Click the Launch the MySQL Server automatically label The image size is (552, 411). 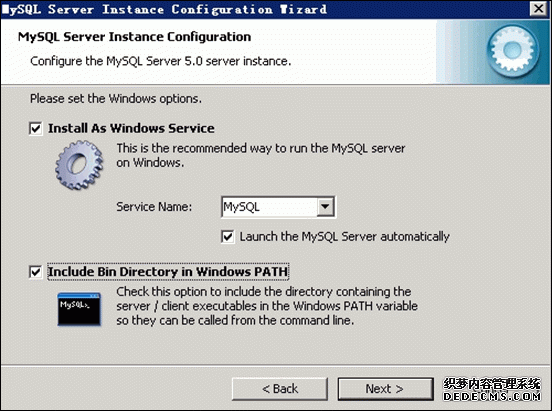[x=345, y=237]
